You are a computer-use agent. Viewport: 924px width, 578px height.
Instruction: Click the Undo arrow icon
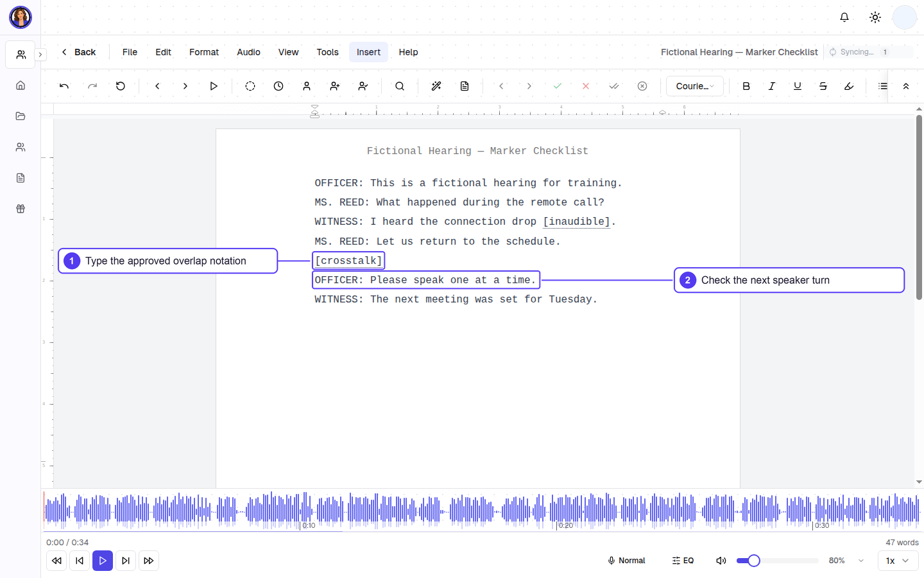(64, 86)
